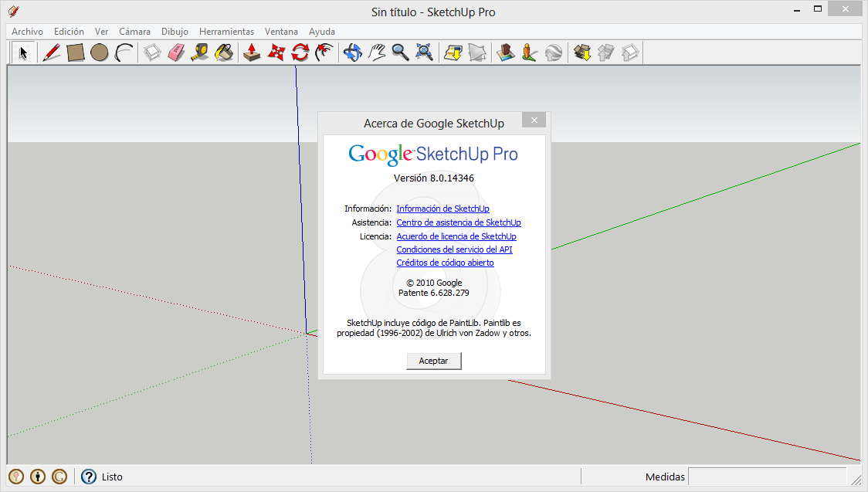Select the Rotate tool
Viewport: 868px width, 492px height.
pyautogui.click(x=300, y=53)
